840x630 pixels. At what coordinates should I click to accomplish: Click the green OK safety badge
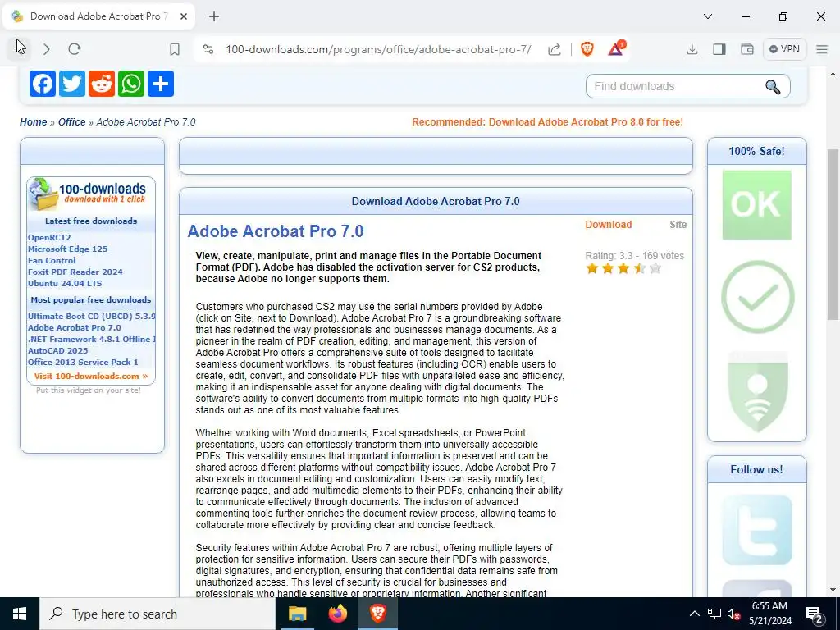(x=756, y=205)
